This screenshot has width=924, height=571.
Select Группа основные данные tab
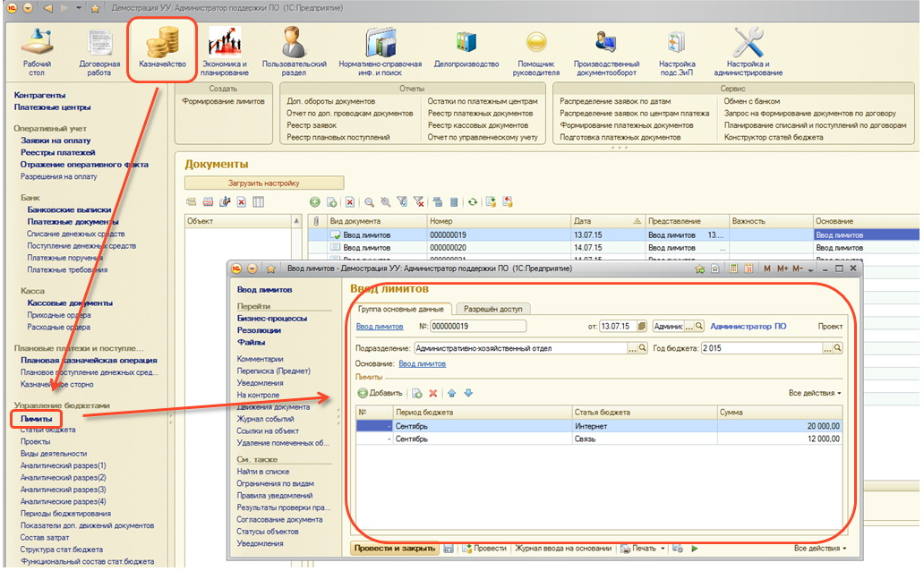[400, 309]
